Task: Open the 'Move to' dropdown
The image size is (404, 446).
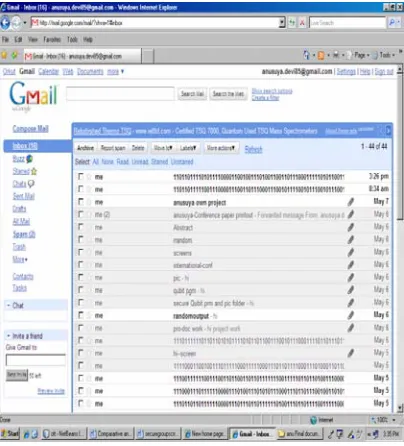Action: pos(163,148)
